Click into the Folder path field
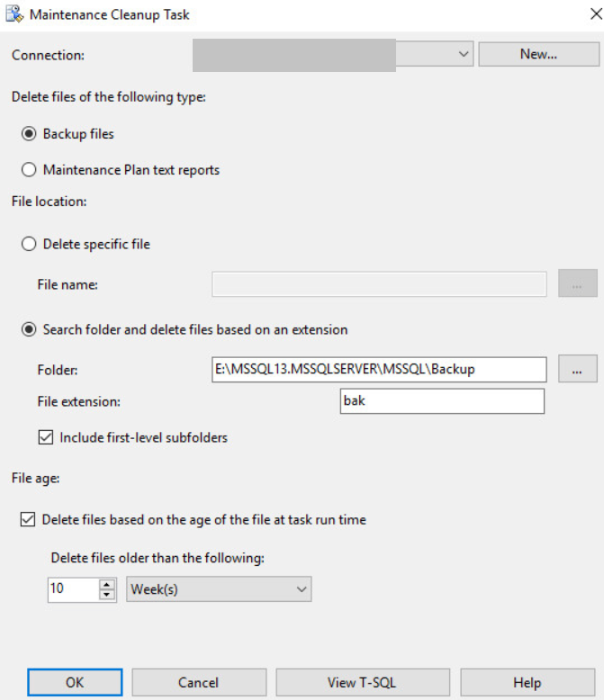 click(379, 370)
